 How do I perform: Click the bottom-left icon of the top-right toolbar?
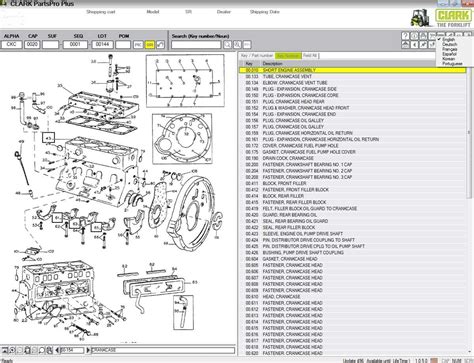(x=405, y=45)
